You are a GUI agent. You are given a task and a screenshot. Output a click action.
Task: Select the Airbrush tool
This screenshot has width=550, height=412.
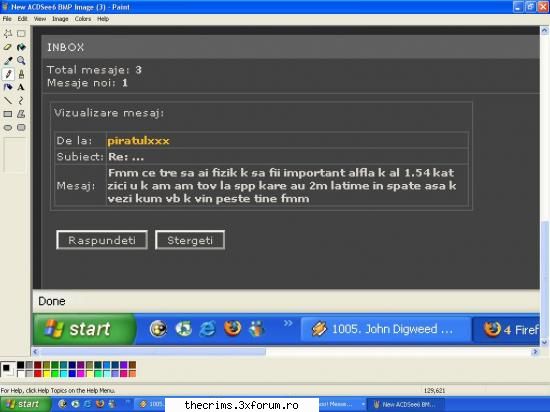pyautogui.click(x=8, y=87)
